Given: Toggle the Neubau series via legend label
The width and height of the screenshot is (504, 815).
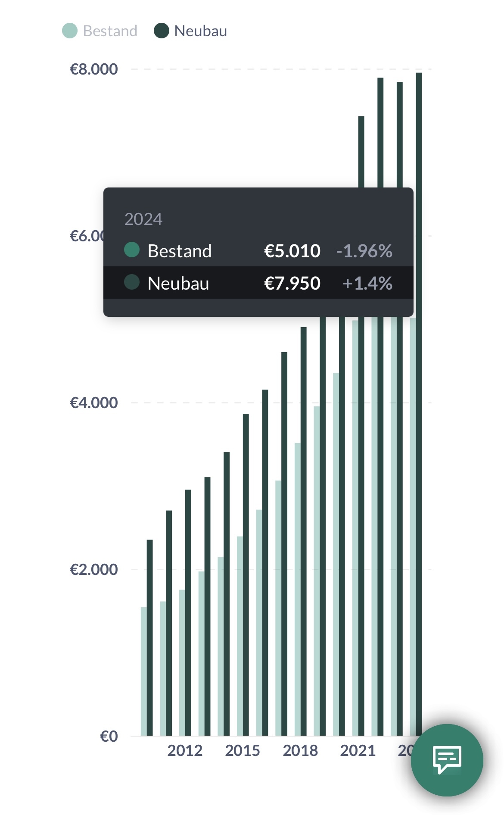Looking at the screenshot, I should click(x=200, y=31).
